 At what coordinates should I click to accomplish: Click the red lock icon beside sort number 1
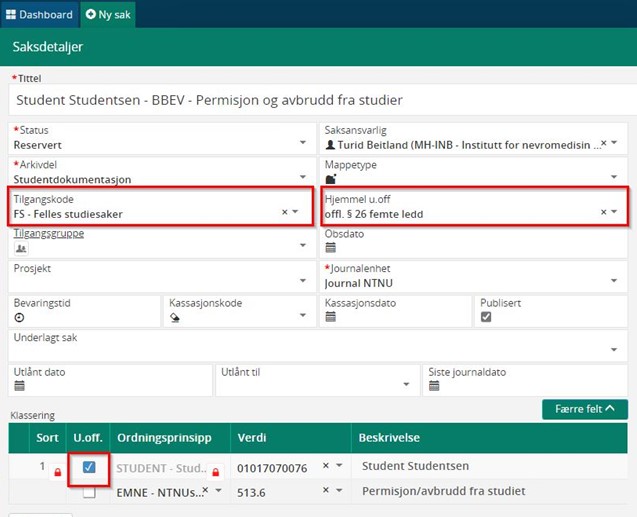coord(58,472)
